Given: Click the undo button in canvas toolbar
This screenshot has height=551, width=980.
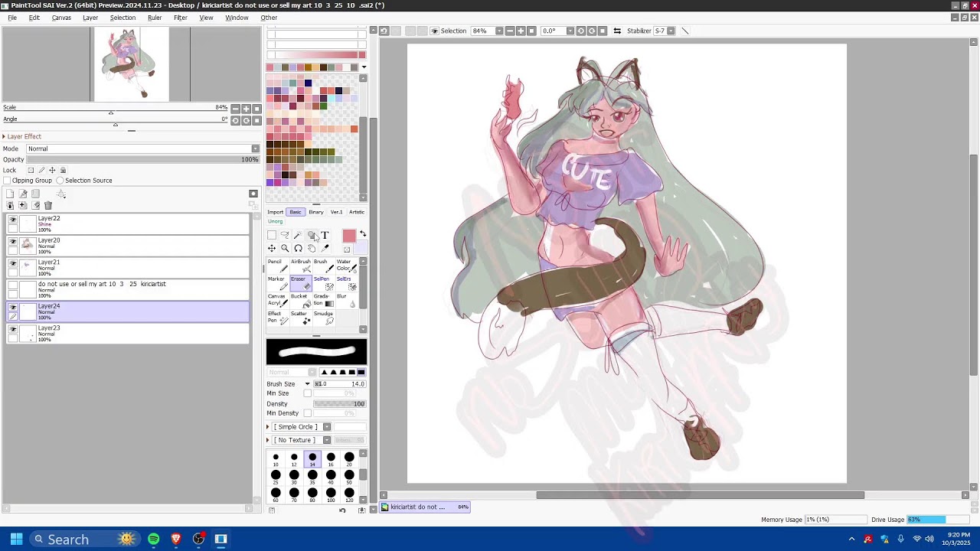Looking at the screenshot, I should tap(384, 31).
